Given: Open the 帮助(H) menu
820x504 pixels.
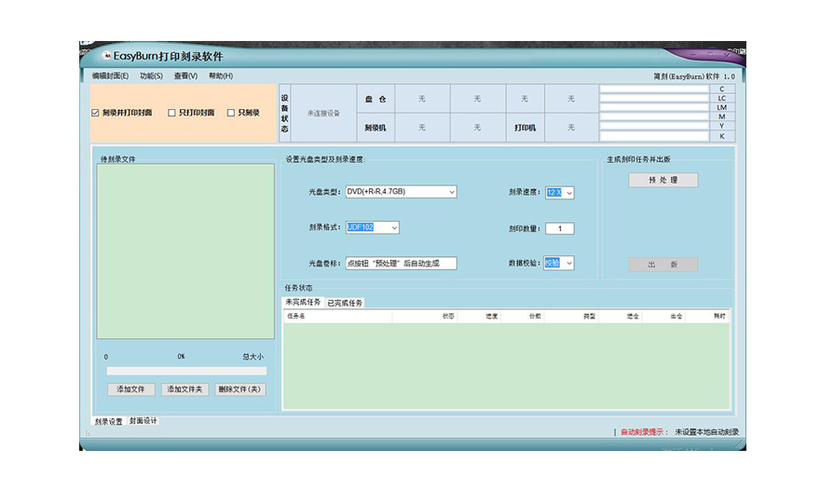Looking at the screenshot, I should tap(221, 75).
